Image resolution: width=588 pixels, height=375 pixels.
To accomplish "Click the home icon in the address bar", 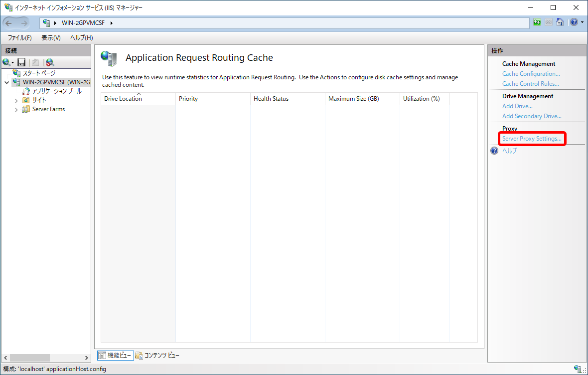I will click(560, 22).
